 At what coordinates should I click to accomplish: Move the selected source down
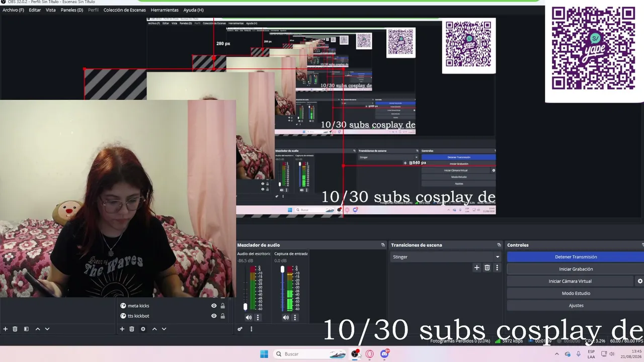164,329
